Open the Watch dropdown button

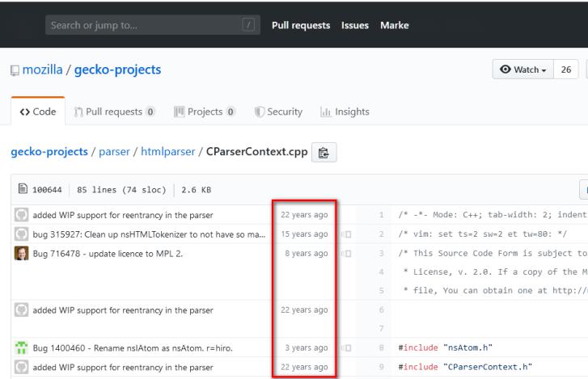coord(522,69)
